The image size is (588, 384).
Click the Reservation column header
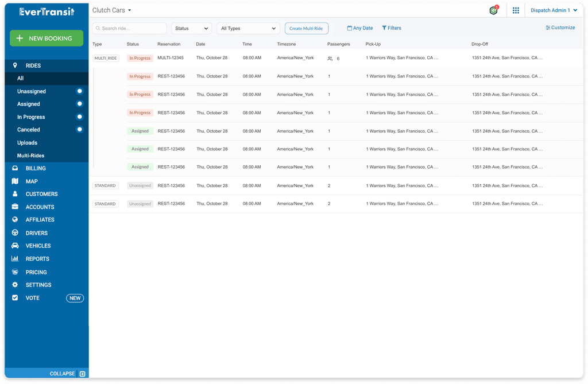pos(169,44)
